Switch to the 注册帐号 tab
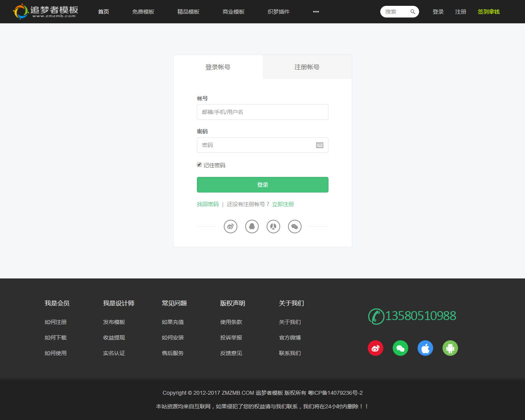The width and height of the screenshot is (525, 420). (307, 67)
